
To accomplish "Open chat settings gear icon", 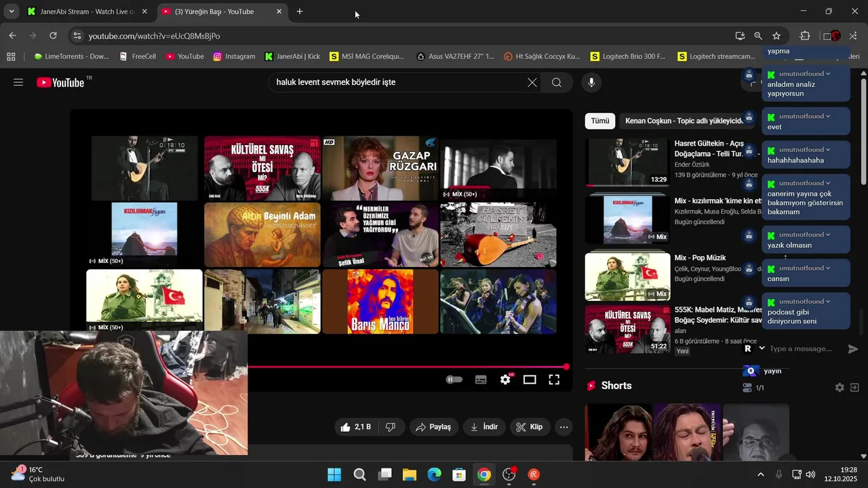I will (x=840, y=388).
